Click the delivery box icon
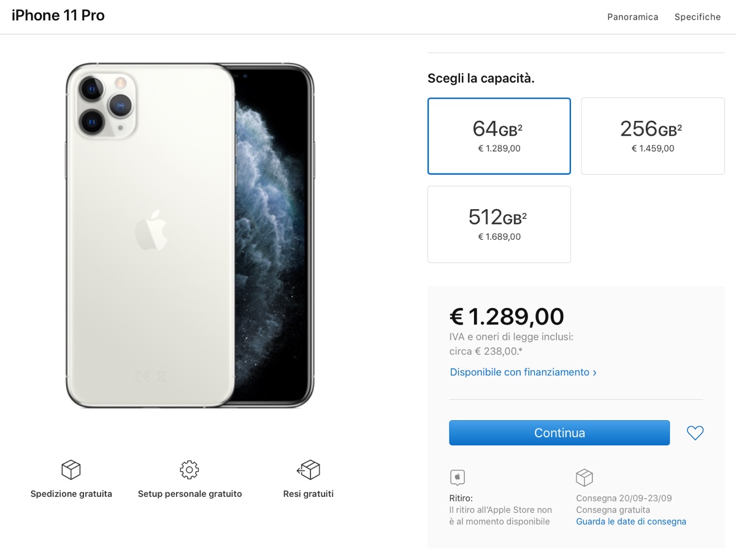Screen dimensions: 736x560 pos(584,477)
